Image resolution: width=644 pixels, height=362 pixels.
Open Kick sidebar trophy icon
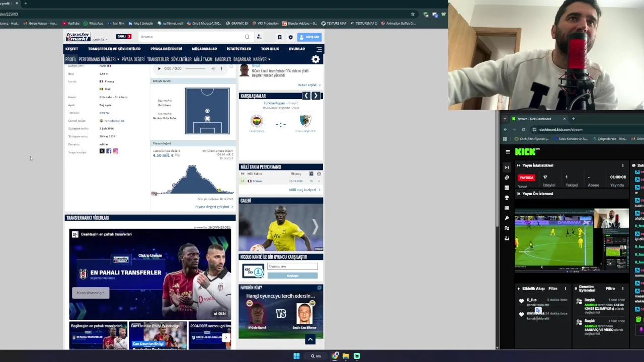tap(507, 198)
